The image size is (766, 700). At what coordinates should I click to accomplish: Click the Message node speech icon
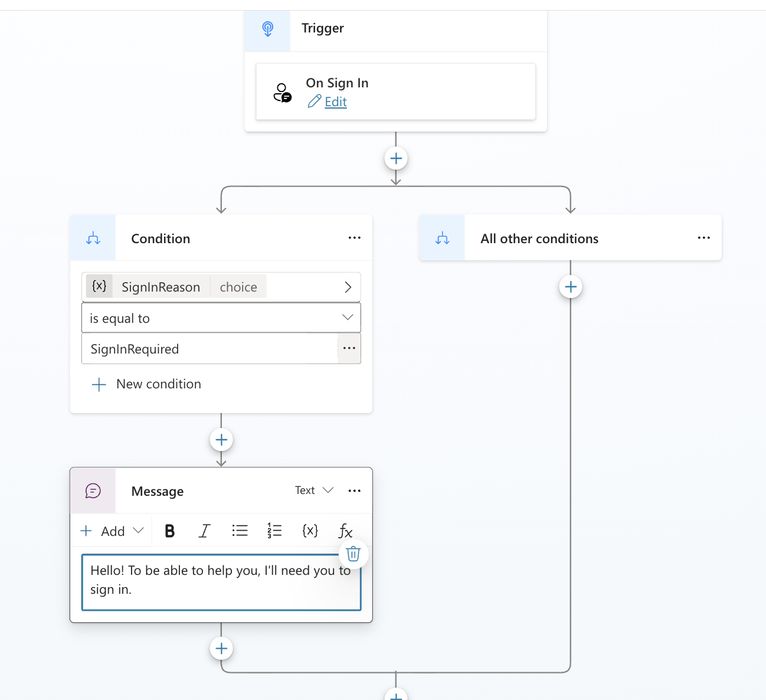click(x=93, y=491)
